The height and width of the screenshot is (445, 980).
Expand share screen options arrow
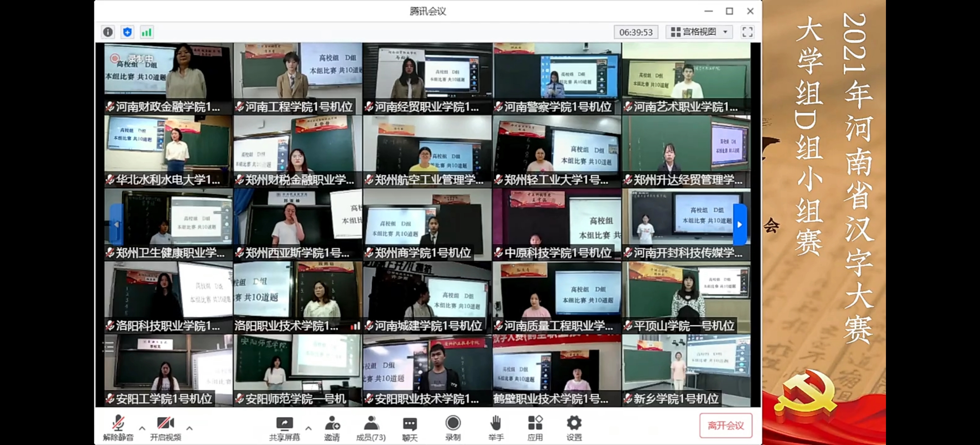(308, 428)
